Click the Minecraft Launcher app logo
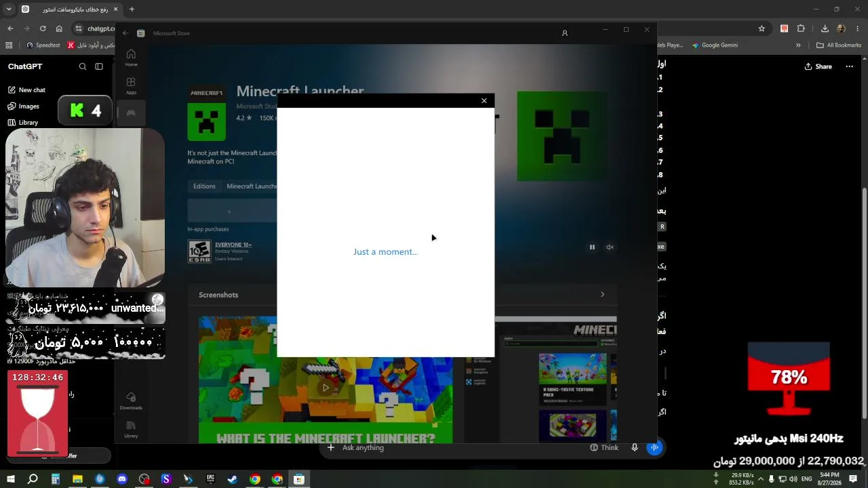 pos(207,112)
